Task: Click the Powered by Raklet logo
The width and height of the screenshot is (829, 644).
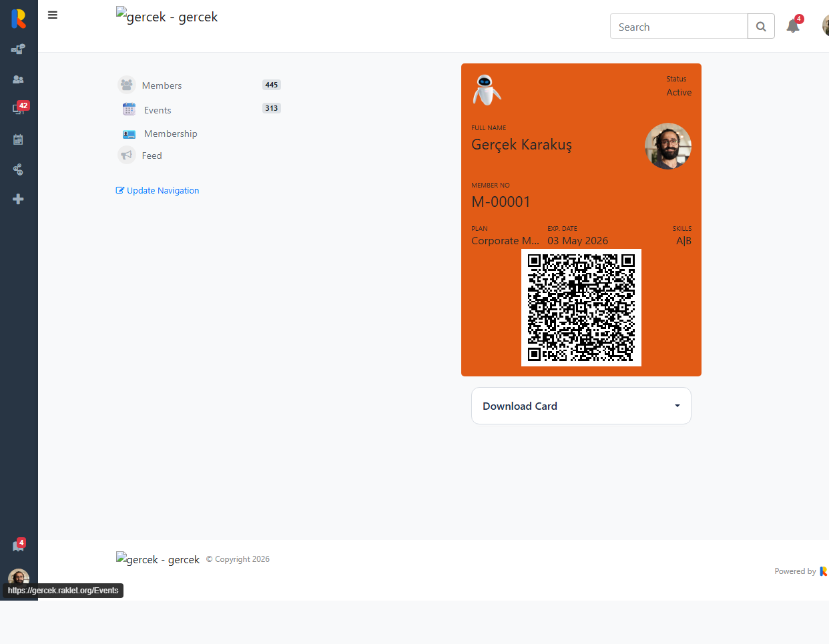Action: point(824,571)
